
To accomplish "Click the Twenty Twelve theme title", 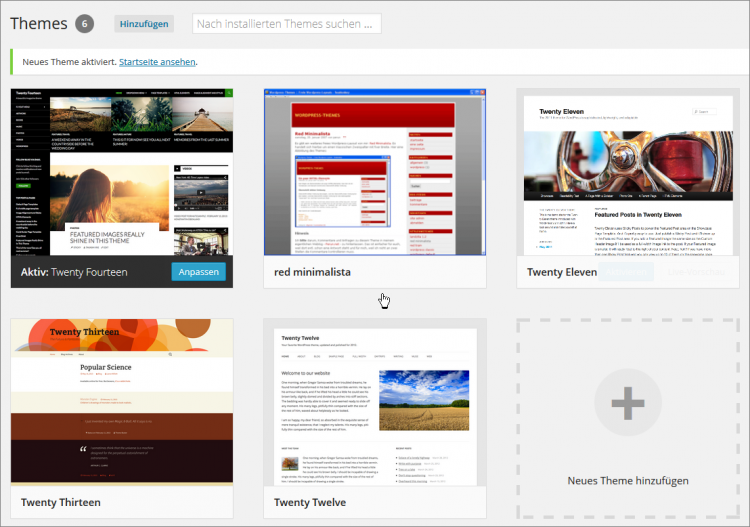I will [311, 502].
